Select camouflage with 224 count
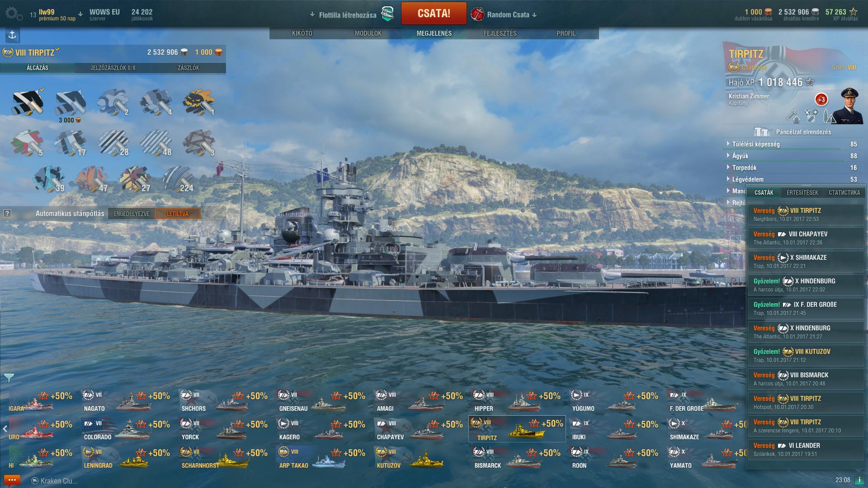Image resolution: width=868 pixels, height=488 pixels. [178, 179]
